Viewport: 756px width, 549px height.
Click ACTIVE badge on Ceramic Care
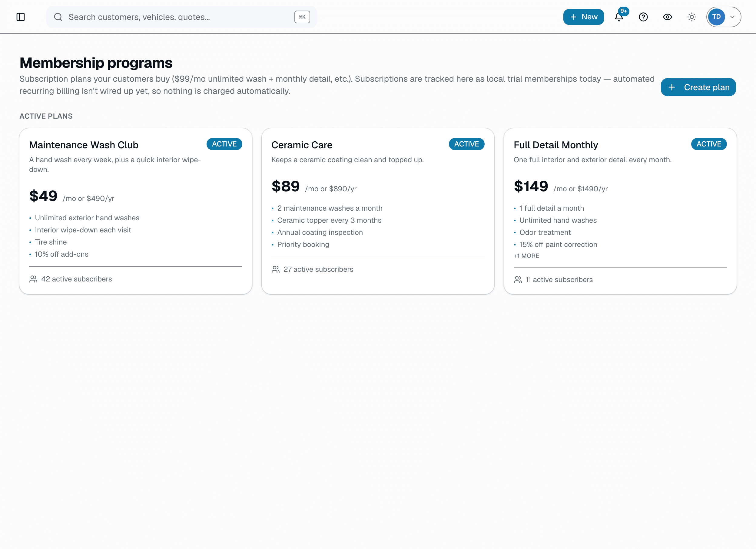pyautogui.click(x=466, y=144)
